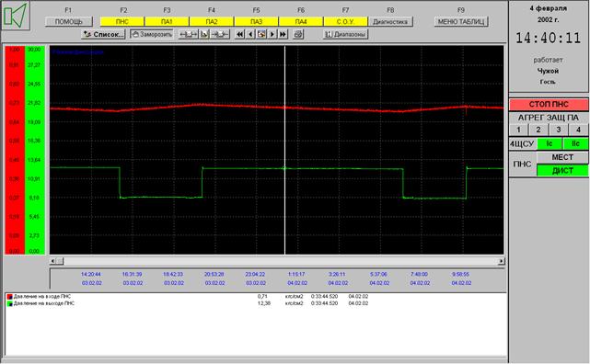Switch to the ПА2 tab
The image size is (590, 364).
[212, 22]
